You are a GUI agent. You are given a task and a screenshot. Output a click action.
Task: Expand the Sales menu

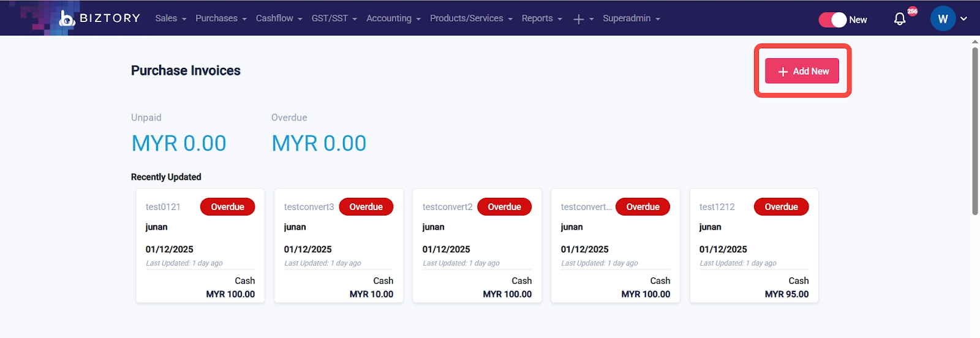(x=170, y=18)
